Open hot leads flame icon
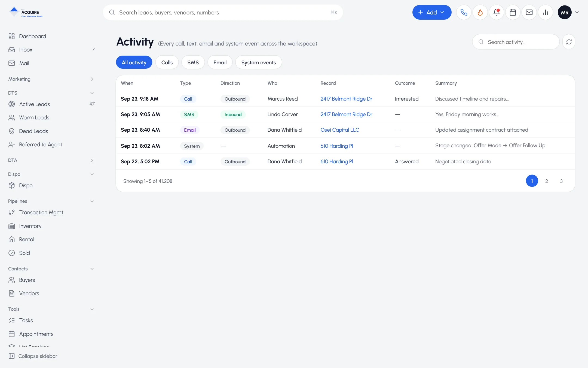The height and width of the screenshot is (368, 588). pos(480,12)
